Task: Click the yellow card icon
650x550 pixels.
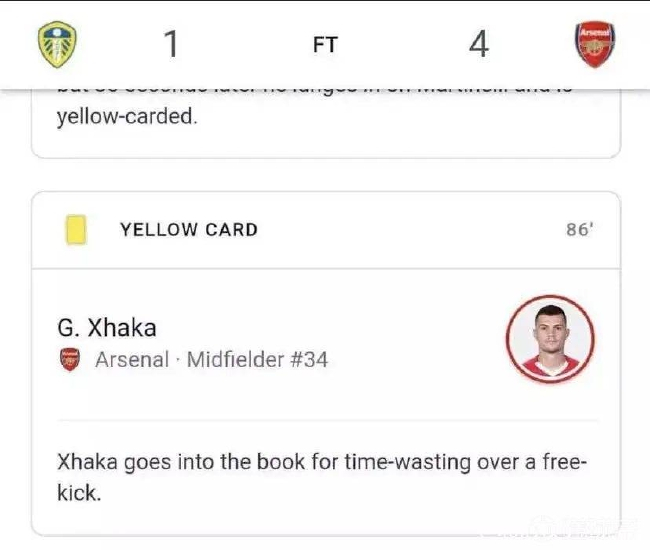Action: (x=75, y=230)
